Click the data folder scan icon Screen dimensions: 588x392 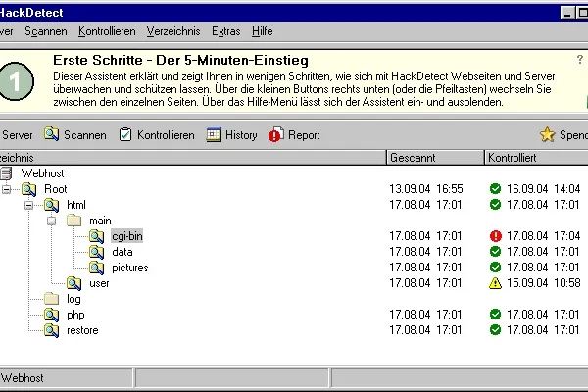(96, 252)
